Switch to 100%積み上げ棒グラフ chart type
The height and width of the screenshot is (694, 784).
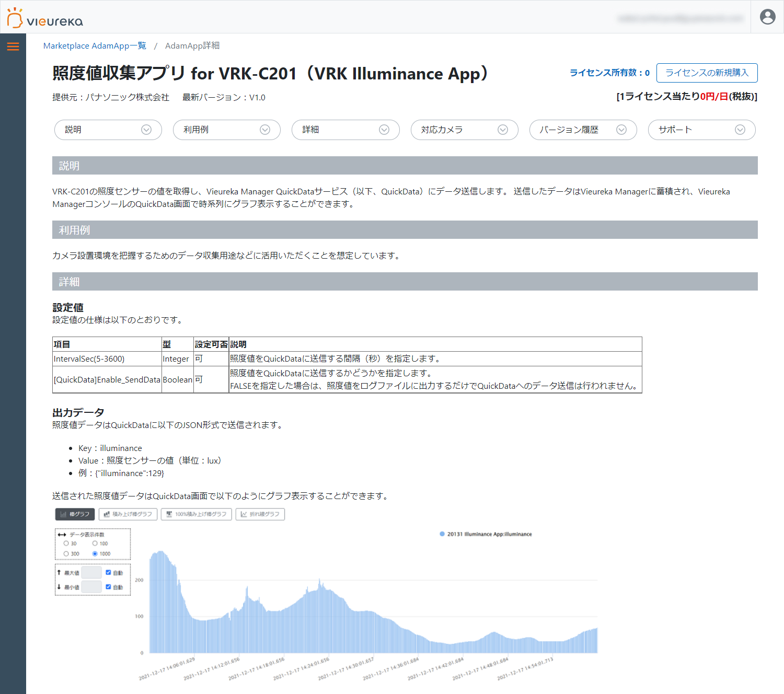click(197, 514)
